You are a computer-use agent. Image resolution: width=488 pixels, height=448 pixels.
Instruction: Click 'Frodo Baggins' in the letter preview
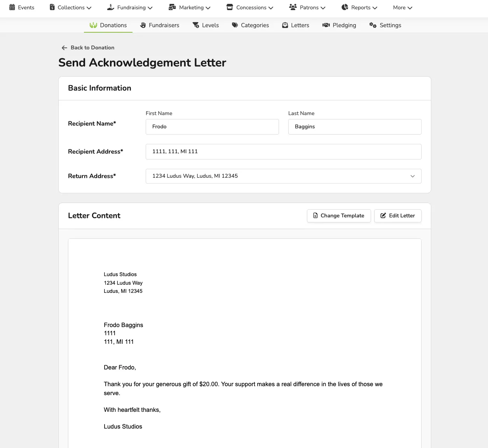[x=124, y=325]
